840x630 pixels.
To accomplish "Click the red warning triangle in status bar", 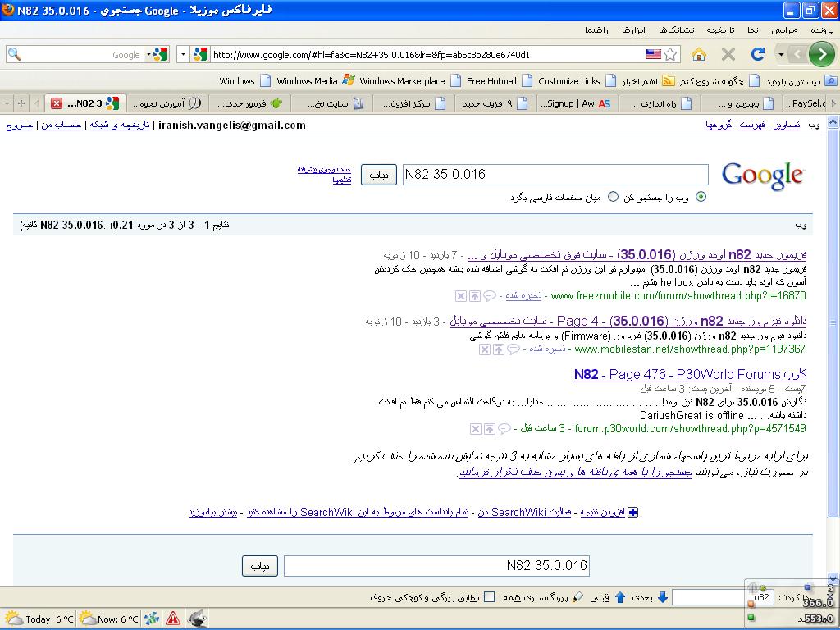I will [172, 619].
